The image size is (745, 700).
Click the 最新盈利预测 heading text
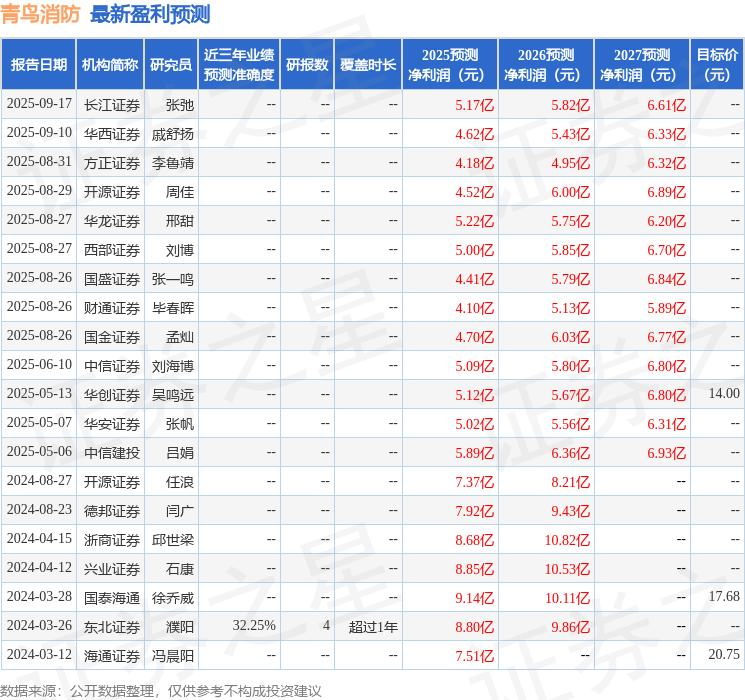point(150,14)
